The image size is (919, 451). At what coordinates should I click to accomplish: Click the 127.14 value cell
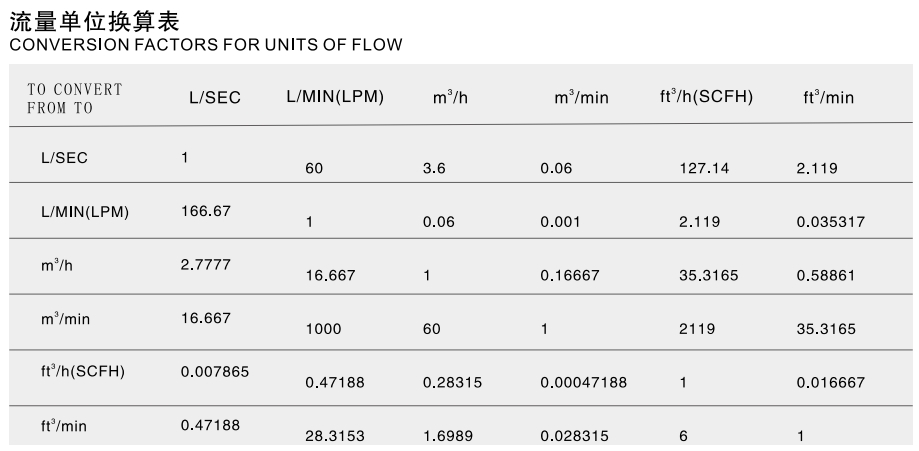click(704, 168)
